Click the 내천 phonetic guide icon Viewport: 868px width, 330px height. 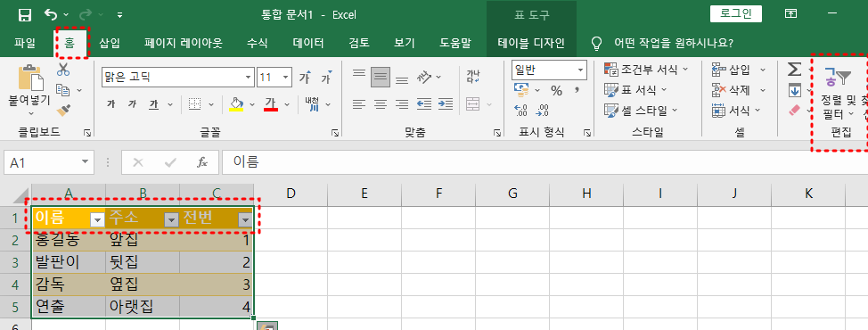pyautogui.click(x=312, y=103)
